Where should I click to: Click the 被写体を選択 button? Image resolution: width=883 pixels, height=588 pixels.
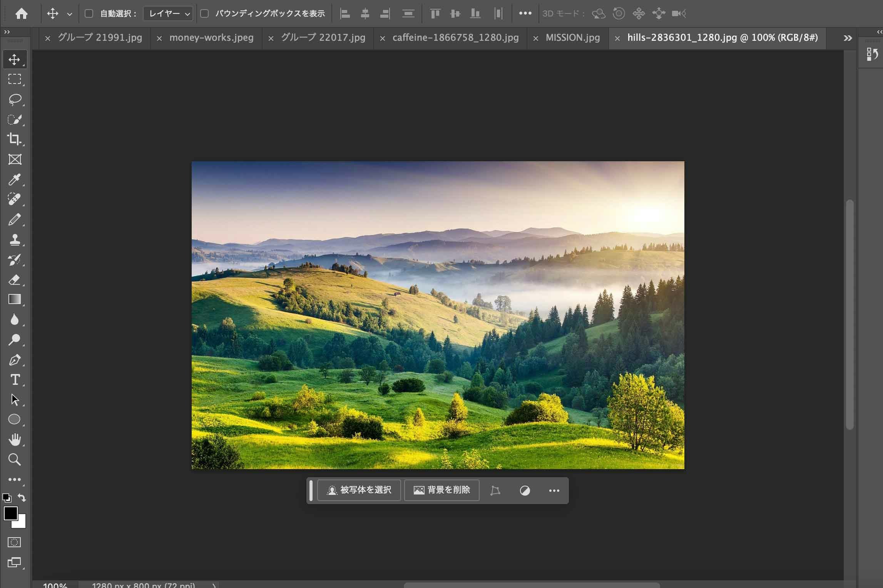tap(359, 490)
